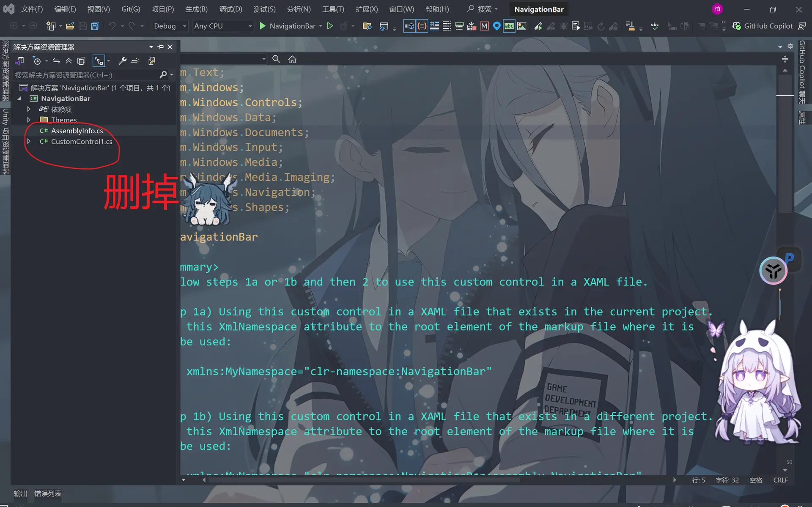Viewport: 812px width, 507px height.
Task: Click Sync with Active Document arrows icon
Action: (x=56, y=61)
